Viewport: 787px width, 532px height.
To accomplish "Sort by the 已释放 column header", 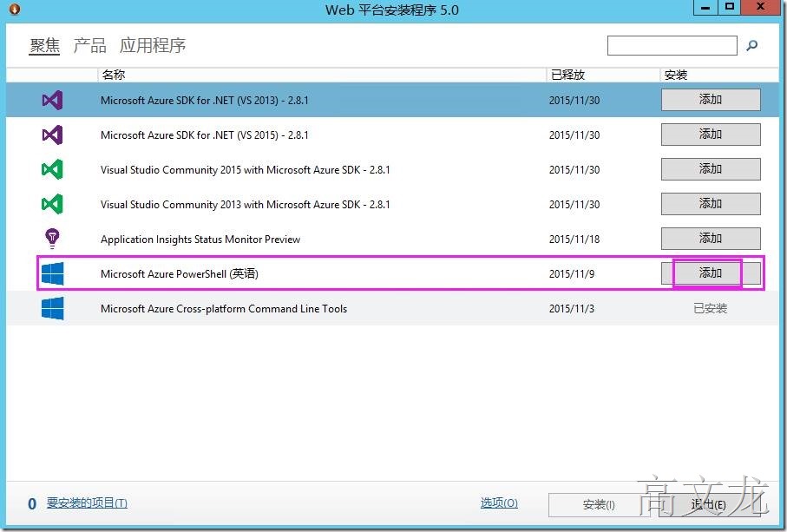I will (603, 75).
